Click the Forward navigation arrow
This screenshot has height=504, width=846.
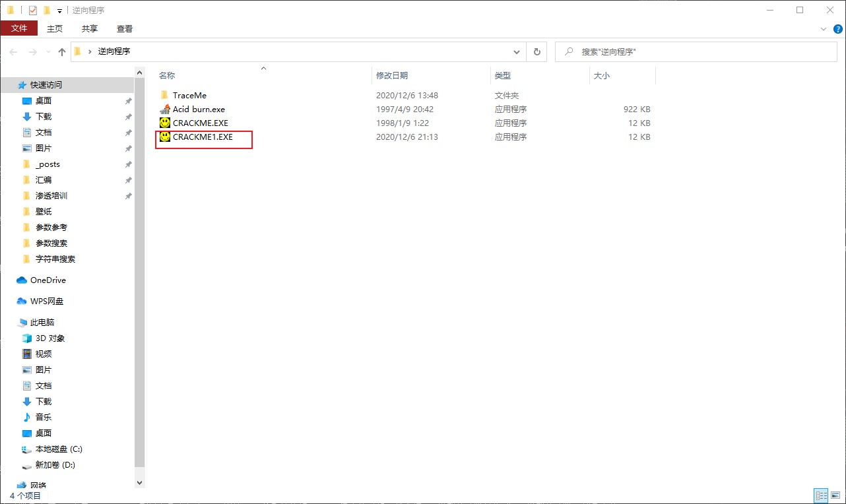pyautogui.click(x=32, y=51)
